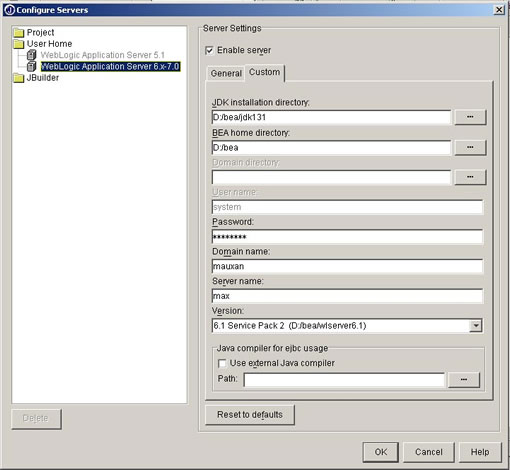Enable Use external Java compiler
This screenshot has height=470, width=510.
pyautogui.click(x=222, y=363)
